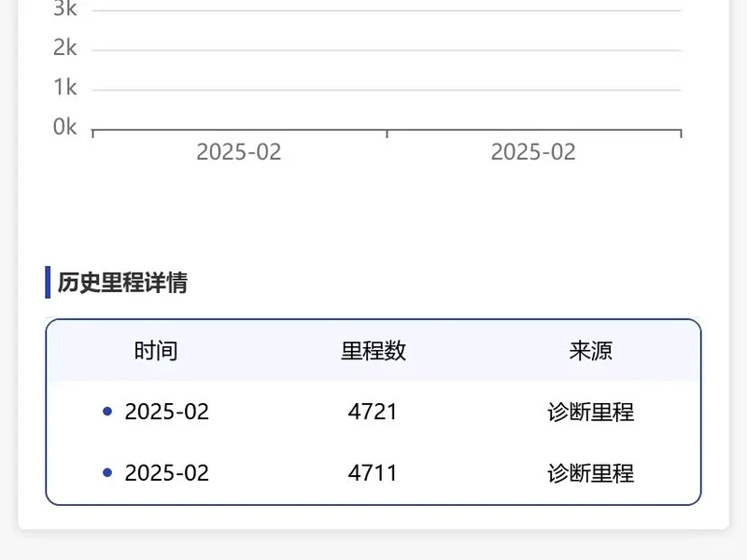Viewport: 747px width, 560px height.
Task: Click the left 2025-02 chart axis label
Action: pos(239,152)
